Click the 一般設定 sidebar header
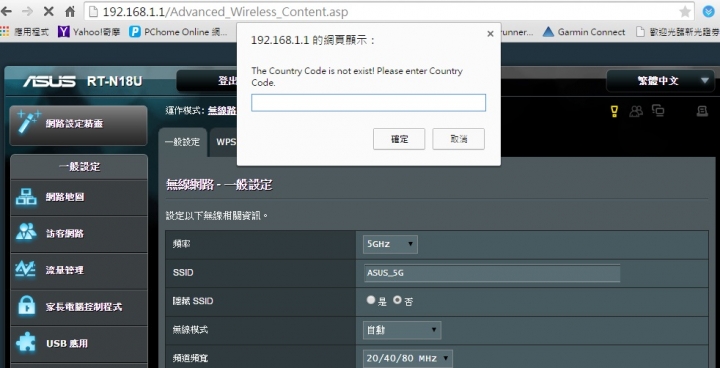 pyautogui.click(x=79, y=167)
